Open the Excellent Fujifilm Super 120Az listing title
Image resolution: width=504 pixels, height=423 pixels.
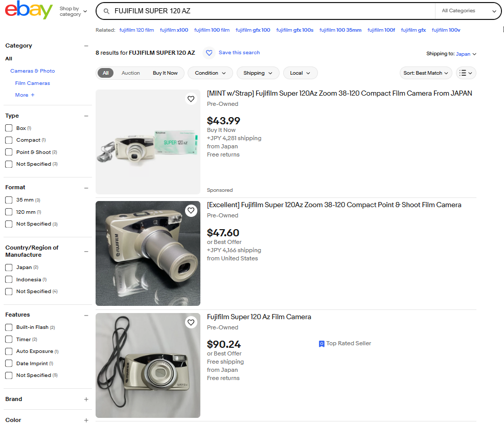point(334,205)
